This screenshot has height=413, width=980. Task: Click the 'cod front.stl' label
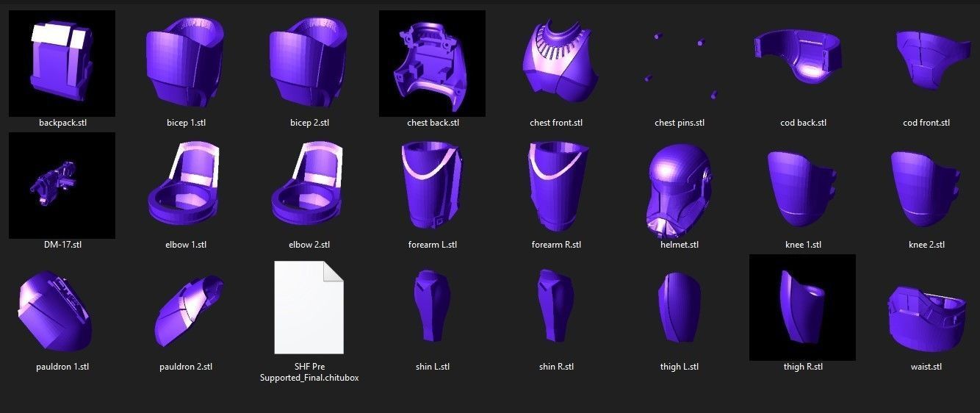(926, 123)
